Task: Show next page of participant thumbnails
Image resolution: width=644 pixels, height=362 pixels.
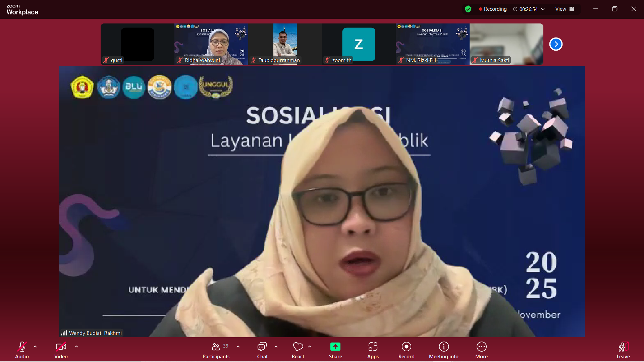Action: click(x=556, y=44)
